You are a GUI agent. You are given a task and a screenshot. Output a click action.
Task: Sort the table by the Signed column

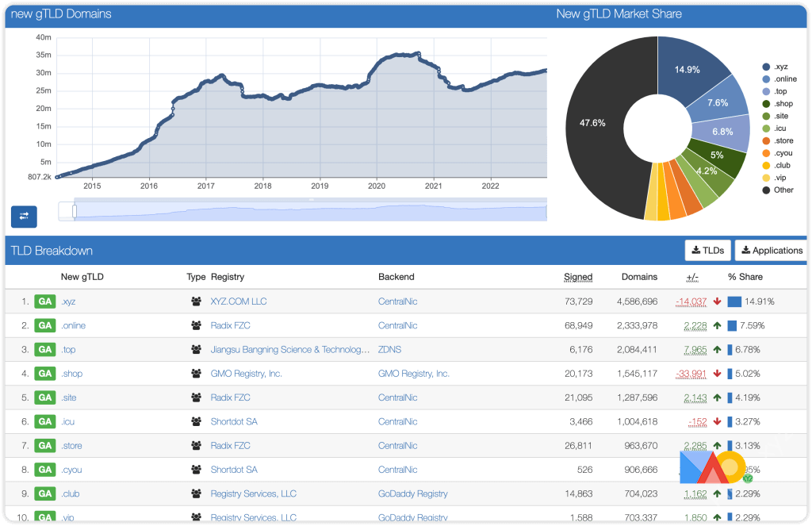(x=578, y=277)
